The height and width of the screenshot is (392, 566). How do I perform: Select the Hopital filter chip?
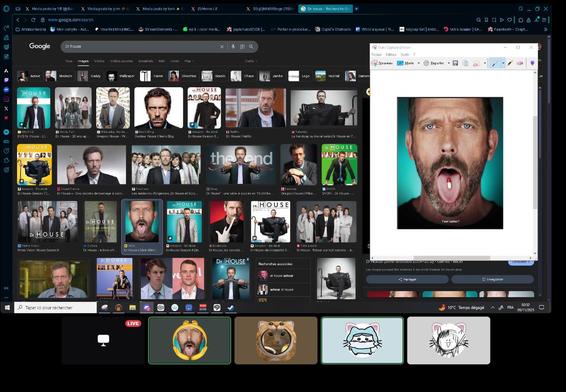point(328,76)
